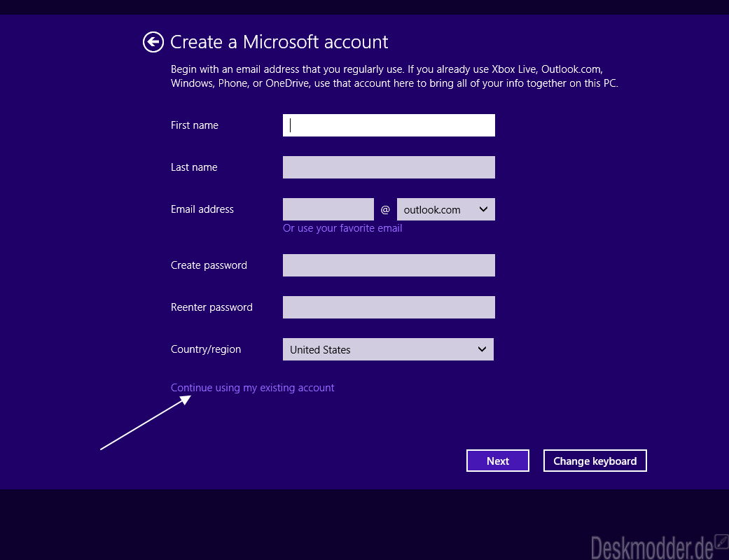Go back using the circled arrow icon
729x560 pixels.
coord(153,42)
